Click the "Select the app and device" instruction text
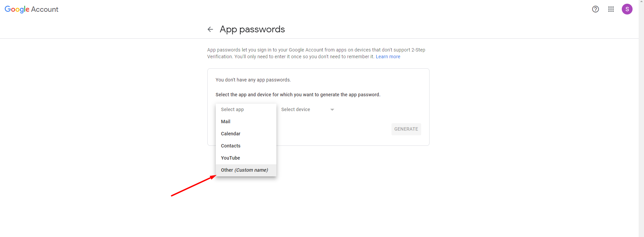 [x=298, y=95]
